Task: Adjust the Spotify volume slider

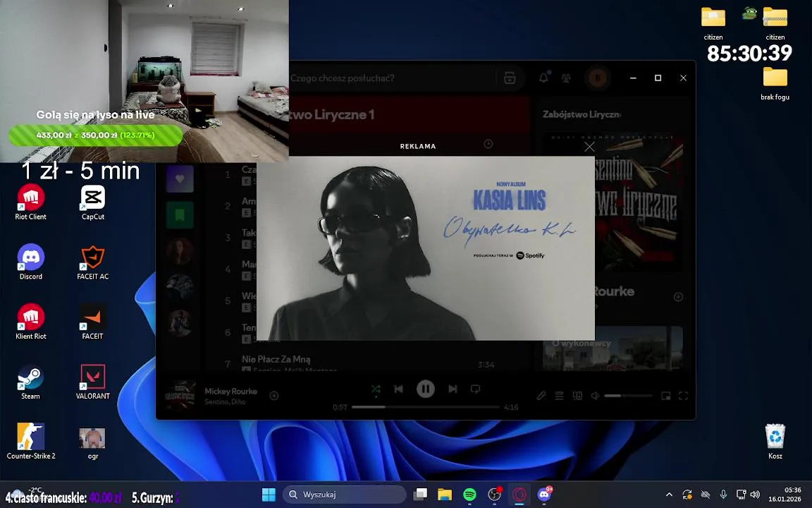Action: (x=628, y=396)
